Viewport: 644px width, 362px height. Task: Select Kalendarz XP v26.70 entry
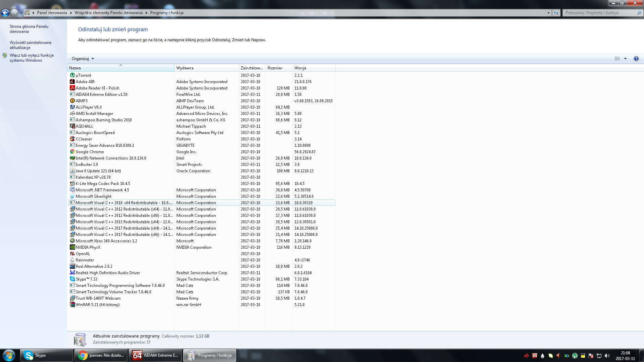click(201, 177)
